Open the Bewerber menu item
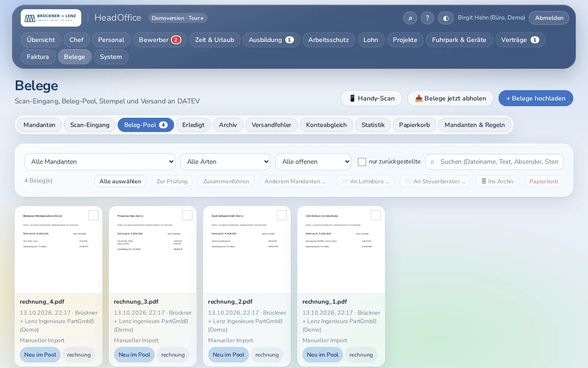The width and height of the screenshot is (588, 368). (x=160, y=40)
